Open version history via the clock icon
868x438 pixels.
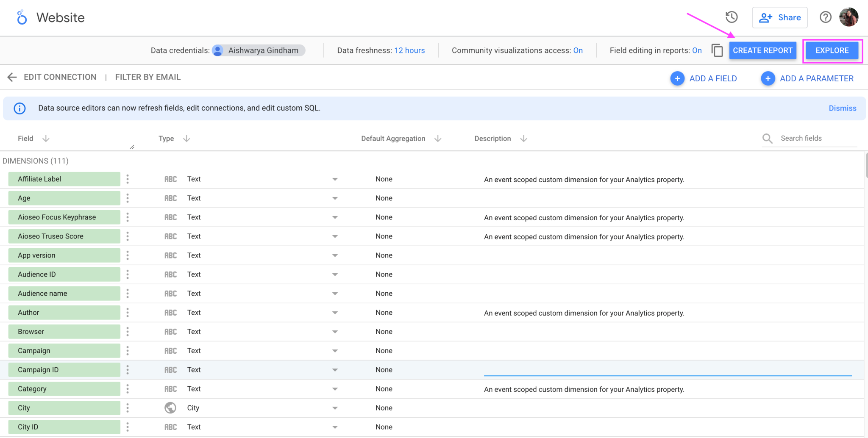coord(731,17)
